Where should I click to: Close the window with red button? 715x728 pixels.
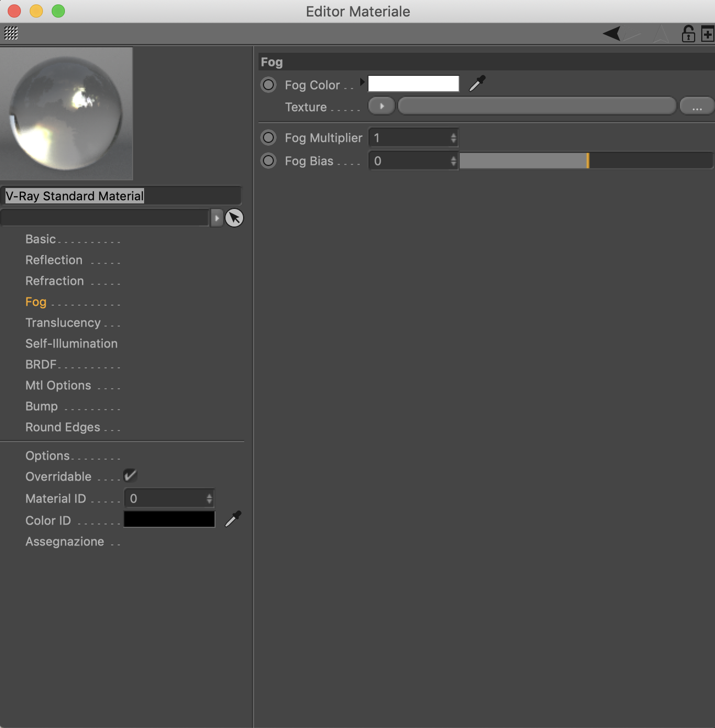(14, 11)
